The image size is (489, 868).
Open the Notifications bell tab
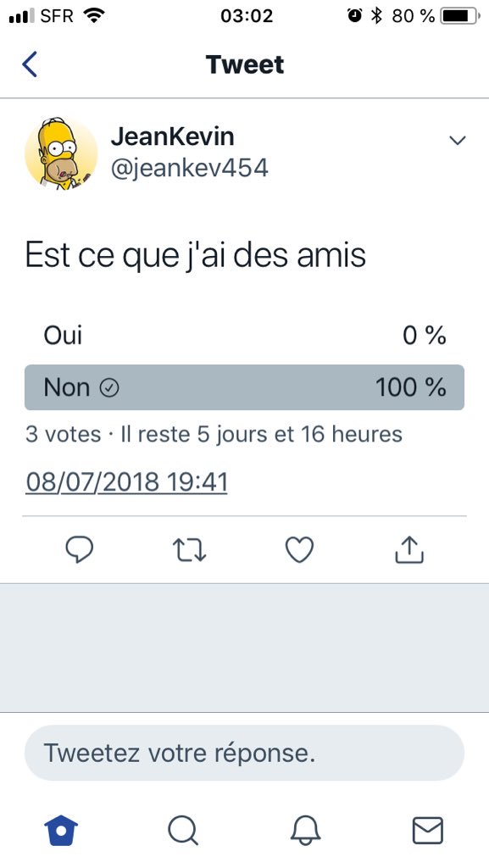pos(305,831)
